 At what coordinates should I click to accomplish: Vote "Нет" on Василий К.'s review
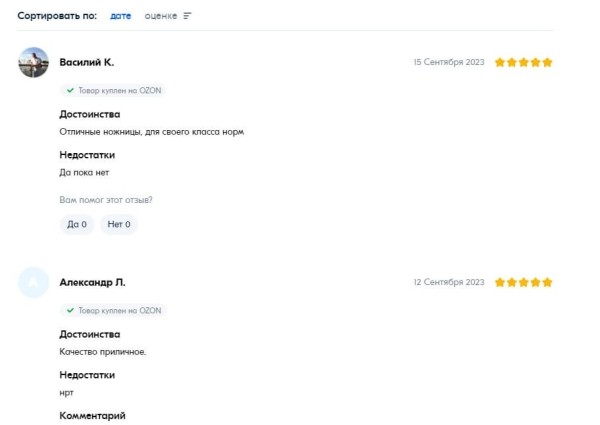(118, 224)
